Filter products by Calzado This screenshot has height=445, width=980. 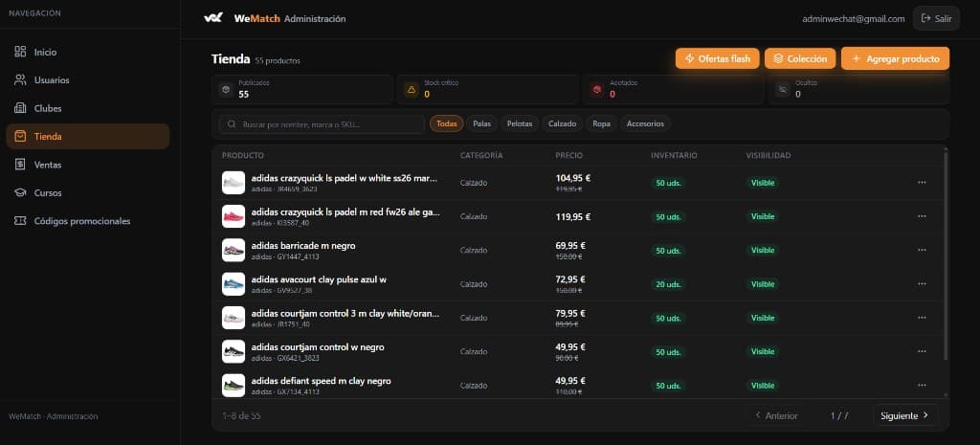(562, 123)
